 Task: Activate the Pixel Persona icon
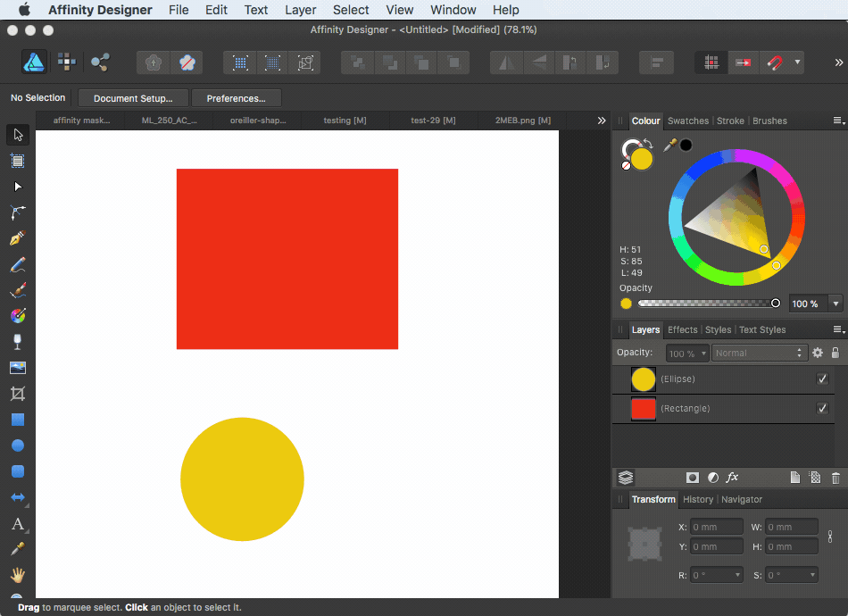click(x=67, y=62)
